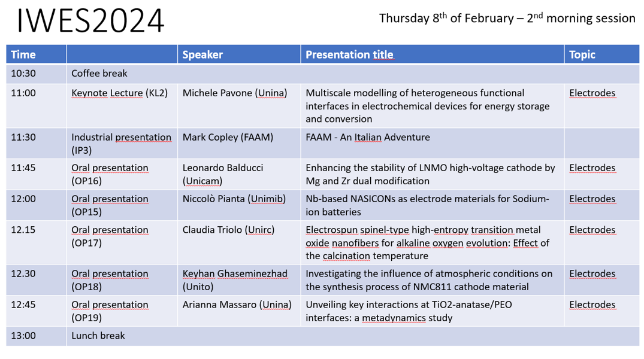Click the 13:00 time cell
Screen dimensions: 644x359
coord(23,336)
